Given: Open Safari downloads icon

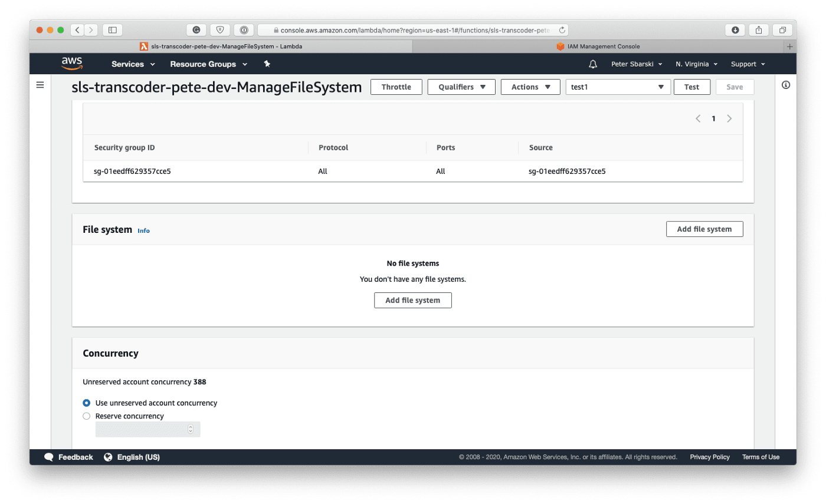Looking at the screenshot, I should click(x=735, y=29).
